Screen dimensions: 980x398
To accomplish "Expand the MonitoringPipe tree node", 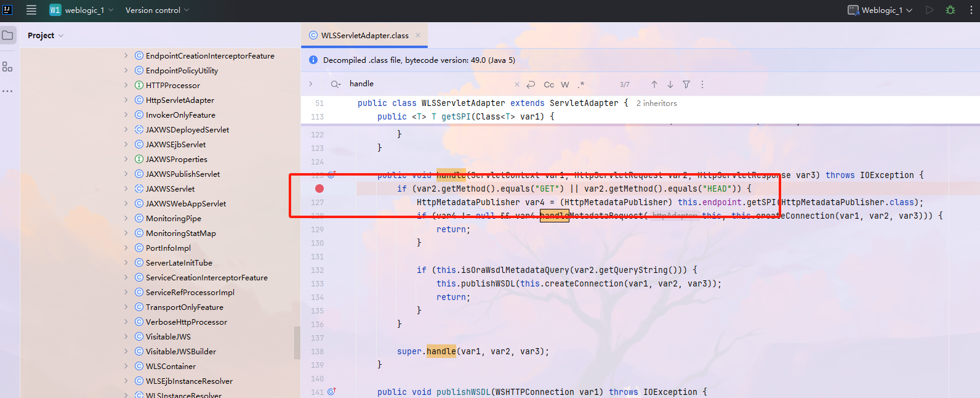I will tap(126, 218).
